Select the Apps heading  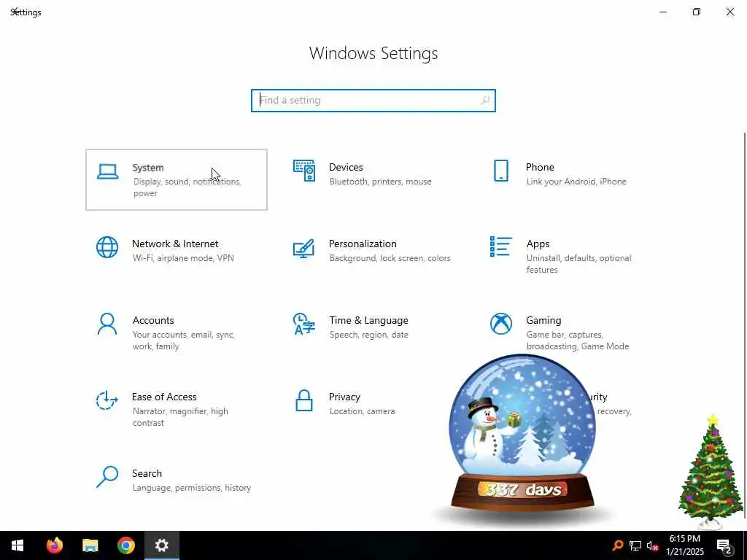point(538,244)
